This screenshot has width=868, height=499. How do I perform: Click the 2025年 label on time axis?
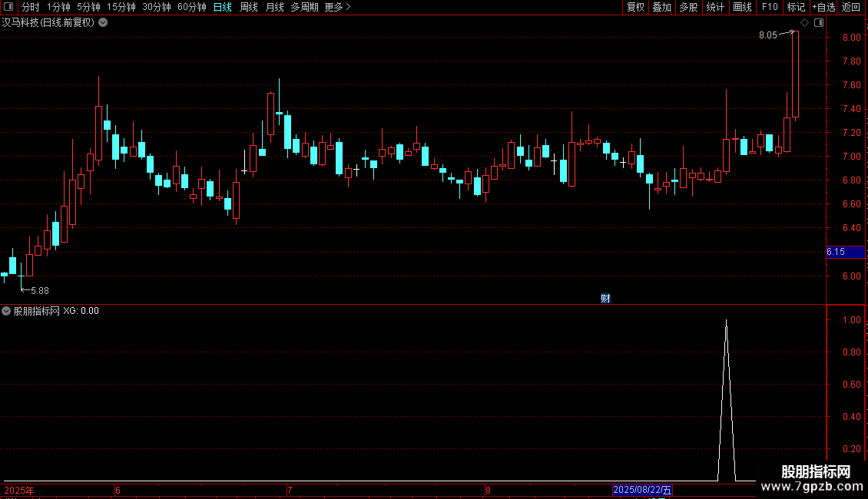(x=19, y=491)
